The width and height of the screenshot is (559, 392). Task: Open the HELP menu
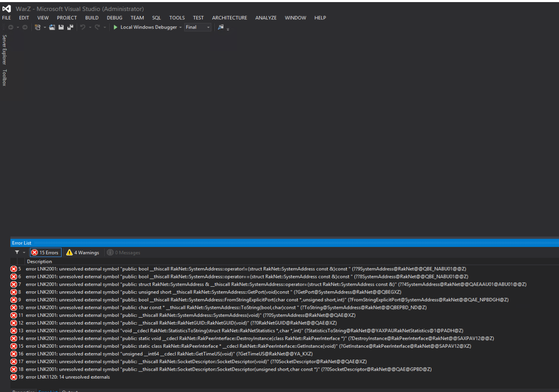tap(320, 18)
